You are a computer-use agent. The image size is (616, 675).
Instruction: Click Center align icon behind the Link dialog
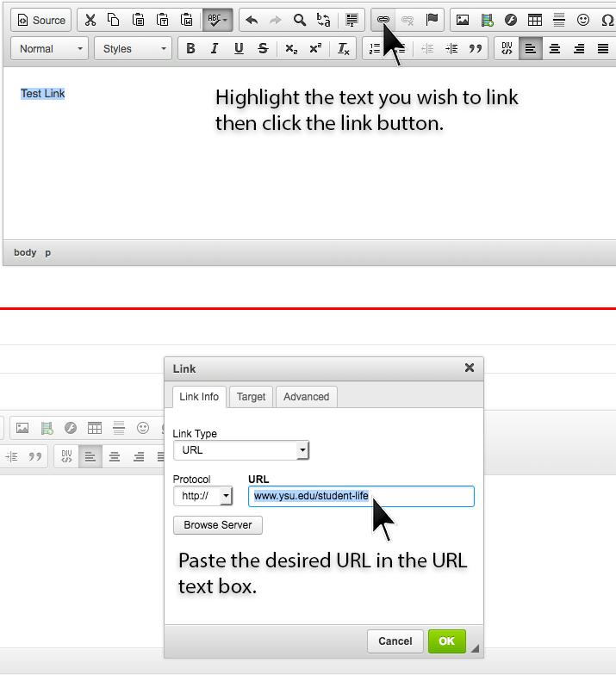click(115, 456)
